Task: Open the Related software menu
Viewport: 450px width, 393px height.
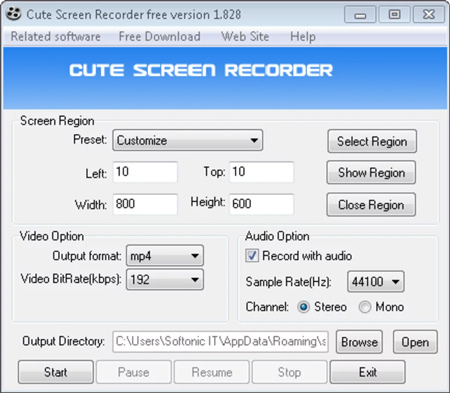Action: click(56, 36)
